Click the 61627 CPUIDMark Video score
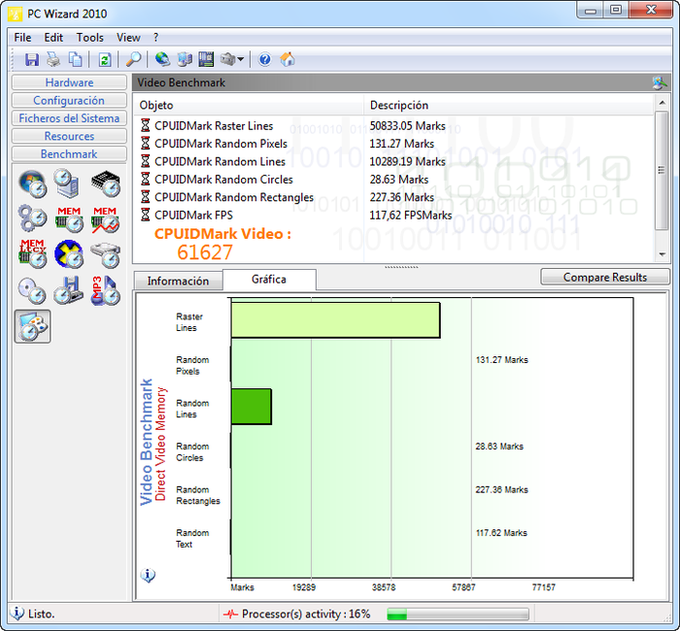This screenshot has height=631, width=680. pyautogui.click(x=205, y=252)
